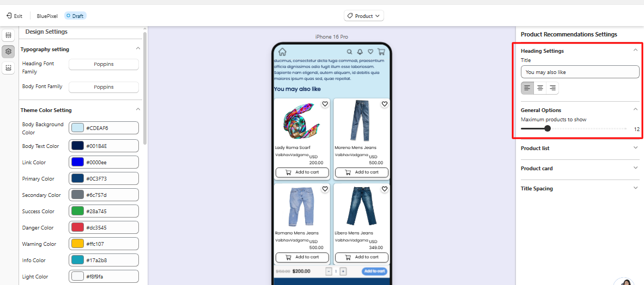Click the home icon in phone preview
This screenshot has height=285, width=644.
tap(282, 52)
